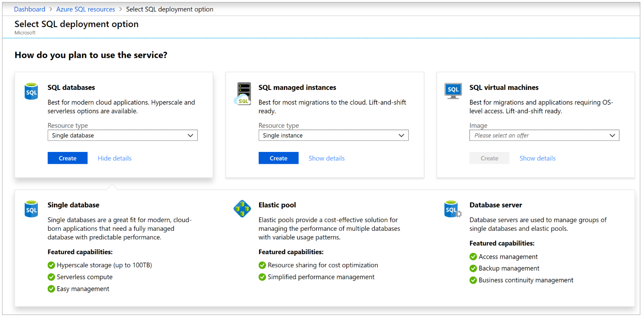
Task: Click How do you plan to use heading
Action: pos(91,55)
